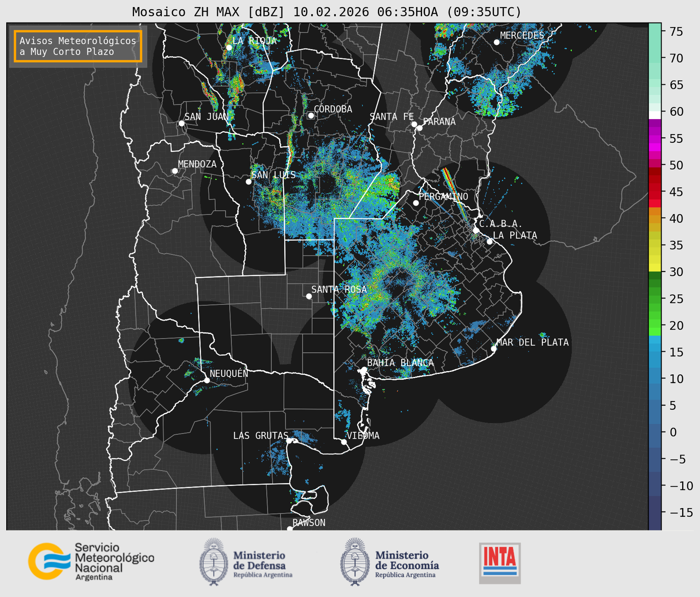Click the C.A.B.A. city marker dot
Image resolution: width=700 pixels, height=597 pixels.
[x=476, y=230]
